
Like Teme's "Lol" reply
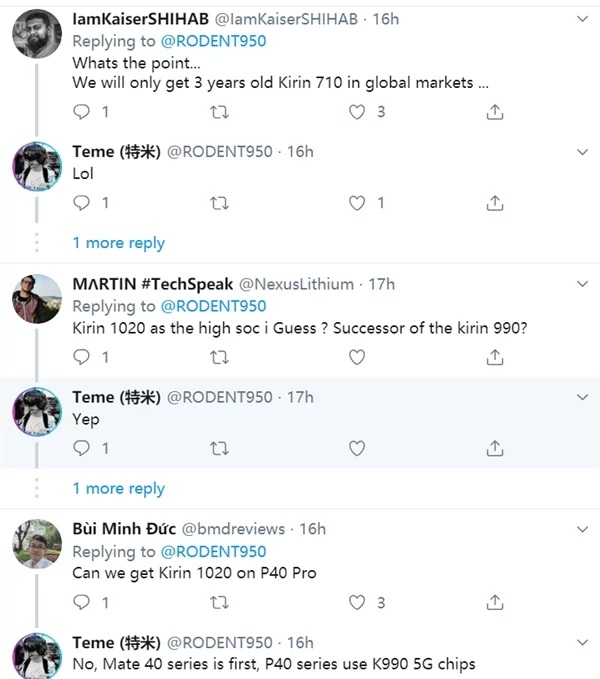(357, 203)
